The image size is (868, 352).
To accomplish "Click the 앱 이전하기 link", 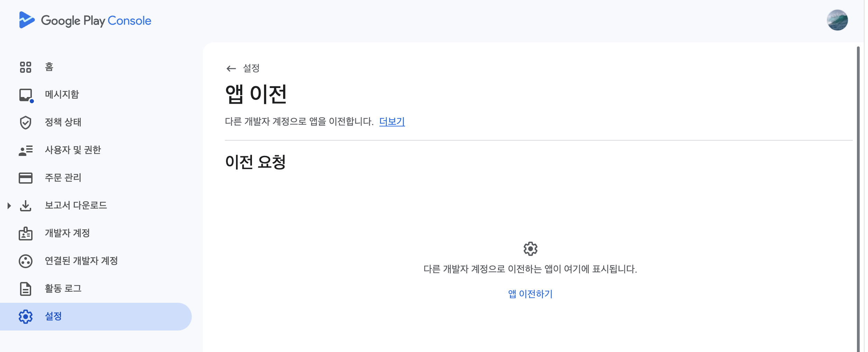I will (x=530, y=294).
